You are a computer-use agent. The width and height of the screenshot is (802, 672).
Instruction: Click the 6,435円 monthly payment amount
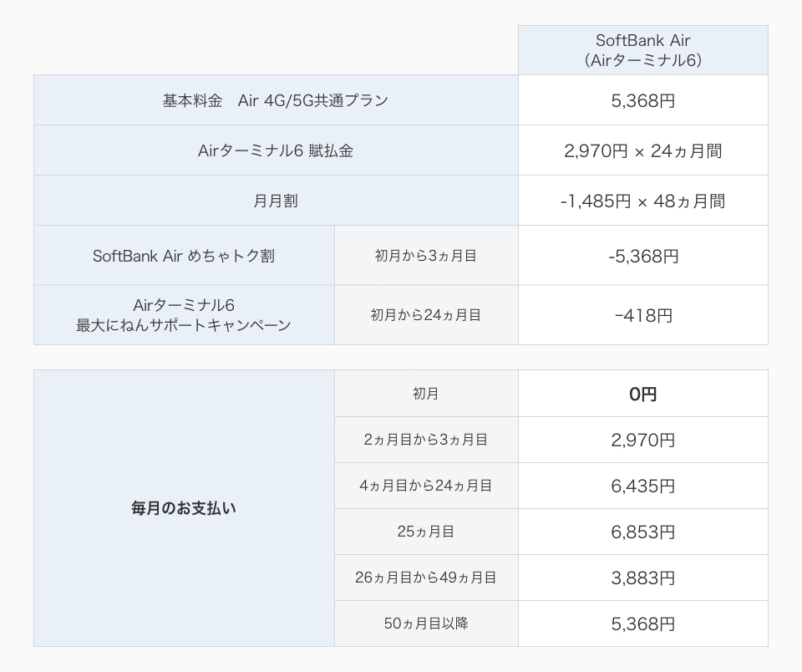click(642, 486)
